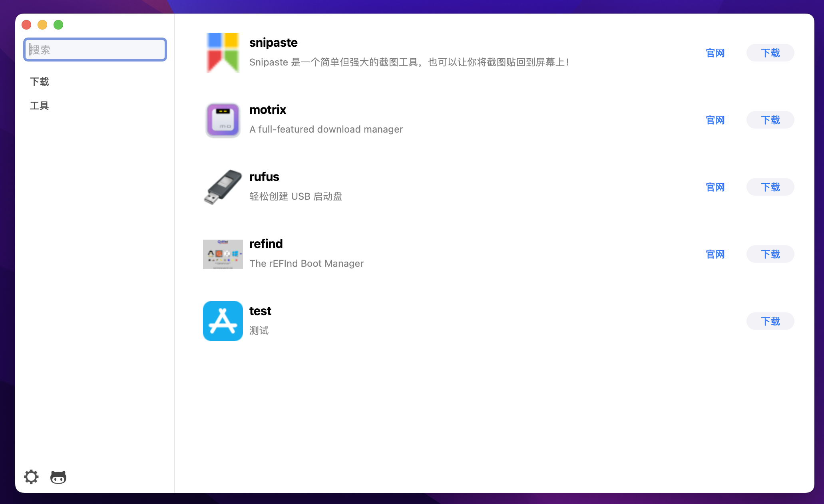Open the 官网 link for rufus

[x=715, y=187]
